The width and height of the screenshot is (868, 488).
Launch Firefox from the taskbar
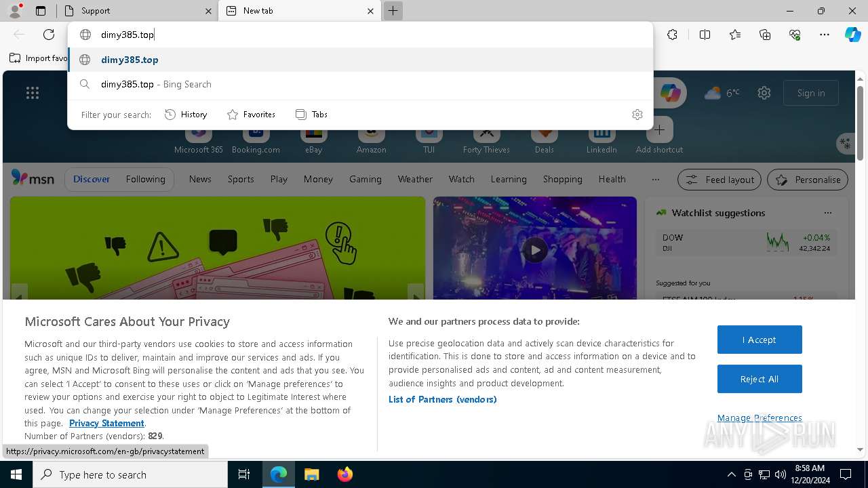pyautogui.click(x=344, y=474)
